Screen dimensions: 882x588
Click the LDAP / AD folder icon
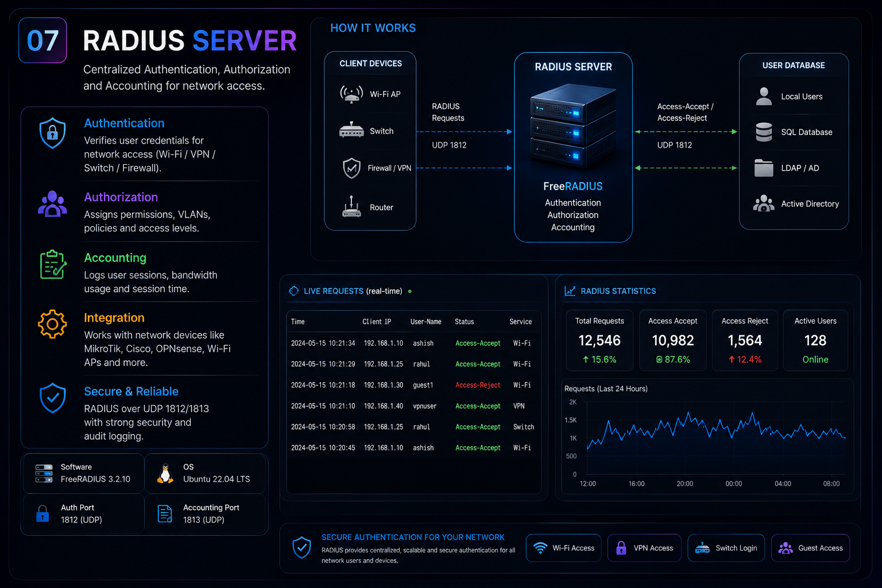coord(764,168)
